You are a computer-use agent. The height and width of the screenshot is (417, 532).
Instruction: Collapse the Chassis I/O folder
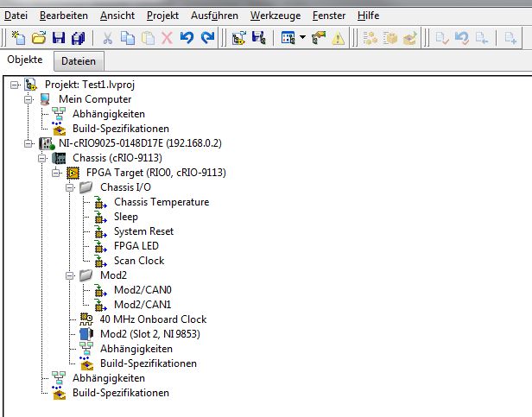click(x=70, y=187)
